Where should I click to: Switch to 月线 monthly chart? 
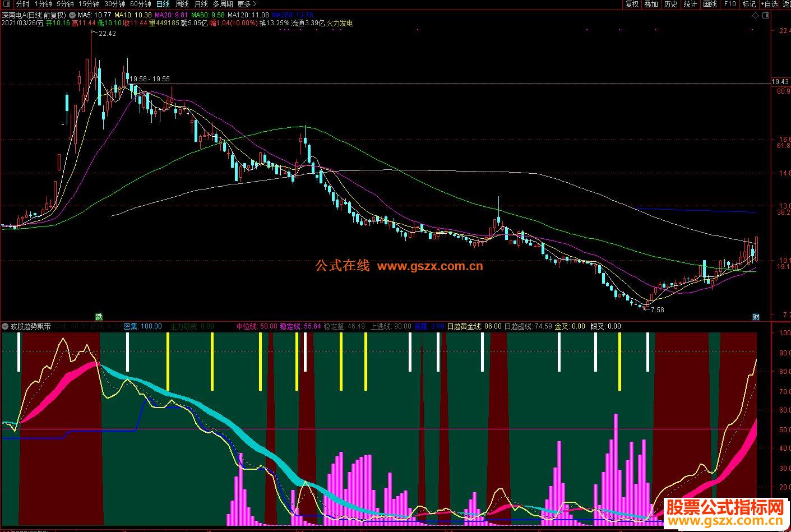tap(201, 4)
